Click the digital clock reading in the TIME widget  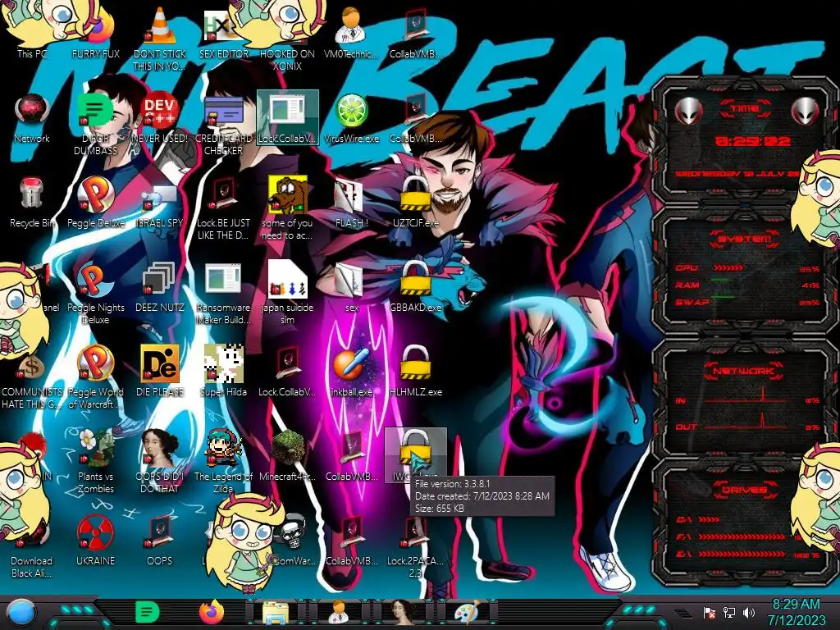(752, 141)
